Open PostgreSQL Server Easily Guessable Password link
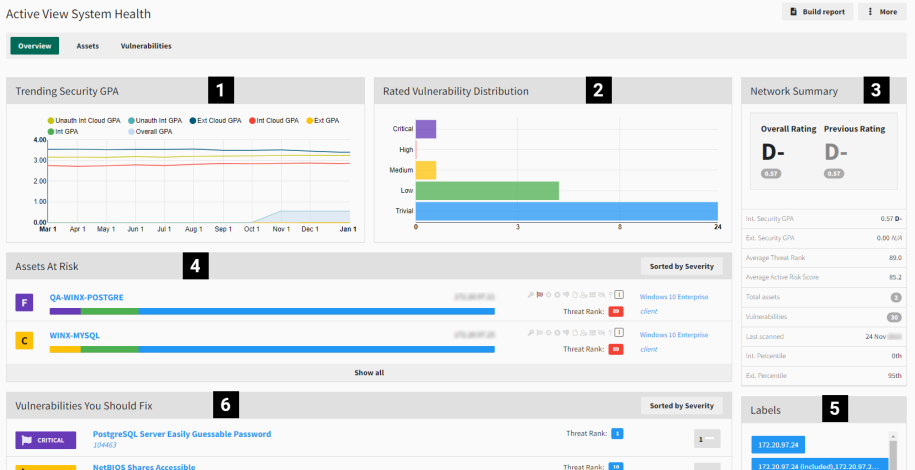 pyautogui.click(x=181, y=434)
